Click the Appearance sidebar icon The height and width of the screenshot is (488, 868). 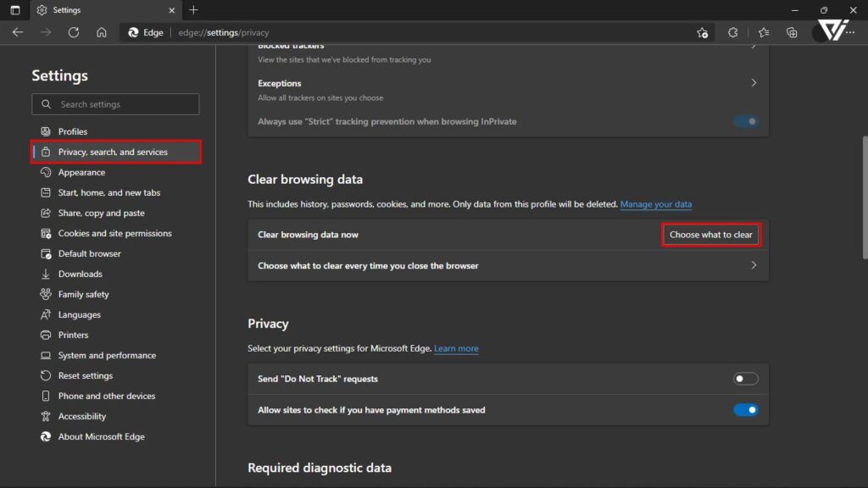point(46,173)
